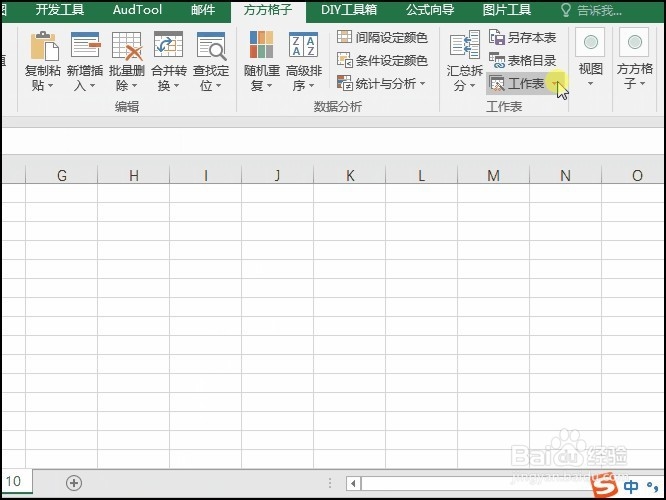Click the 查找定位 magnifier icon

[211, 45]
